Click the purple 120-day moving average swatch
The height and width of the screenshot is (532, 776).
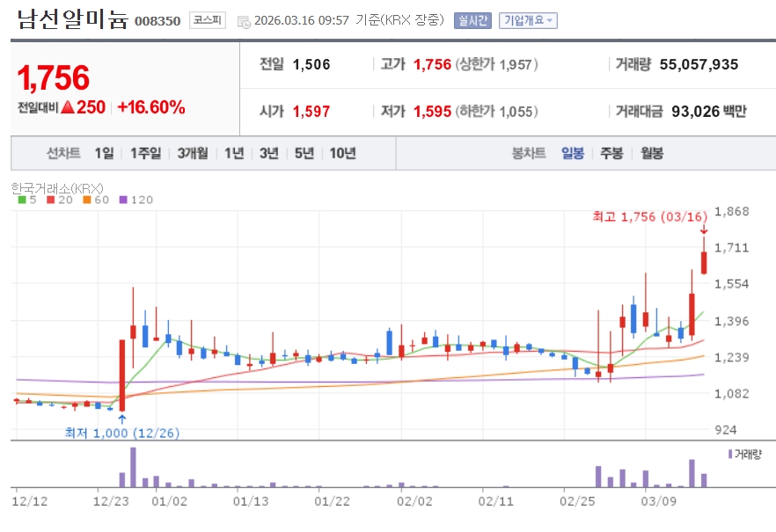click(x=123, y=200)
